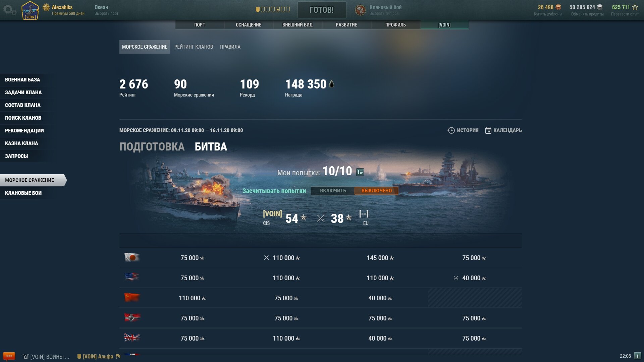
Task: Click the free XP star icon
Action: (x=635, y=7)
